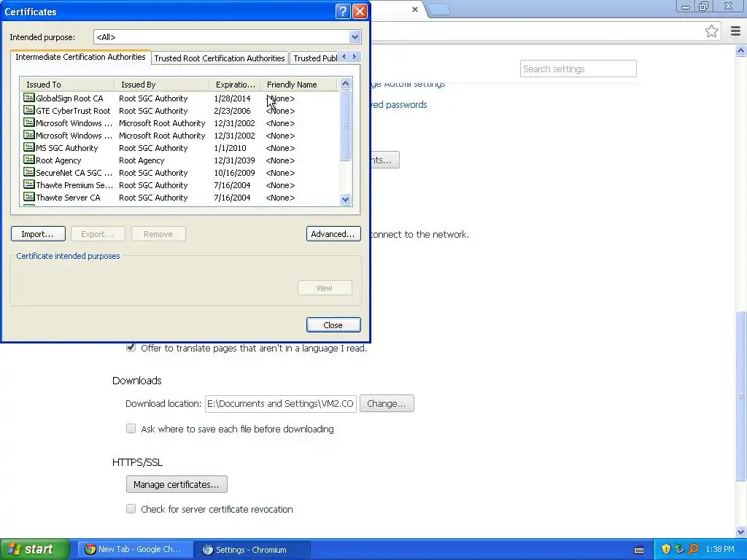Click the GTE CyberTrust Root certificate icon
This screenshot has width=747, height=560.
pos(29,110)
